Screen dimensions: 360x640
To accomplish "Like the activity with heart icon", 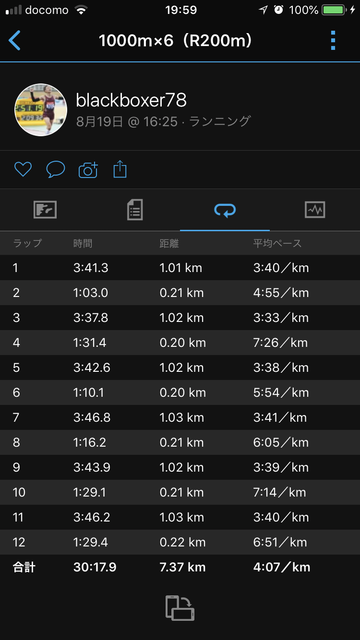I will coord(23,169).
